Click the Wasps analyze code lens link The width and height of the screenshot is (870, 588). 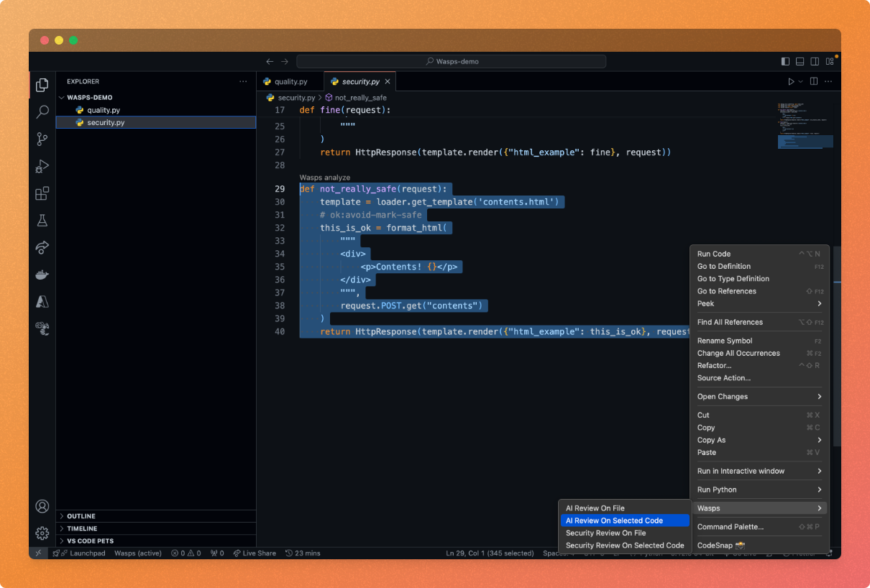324,178
